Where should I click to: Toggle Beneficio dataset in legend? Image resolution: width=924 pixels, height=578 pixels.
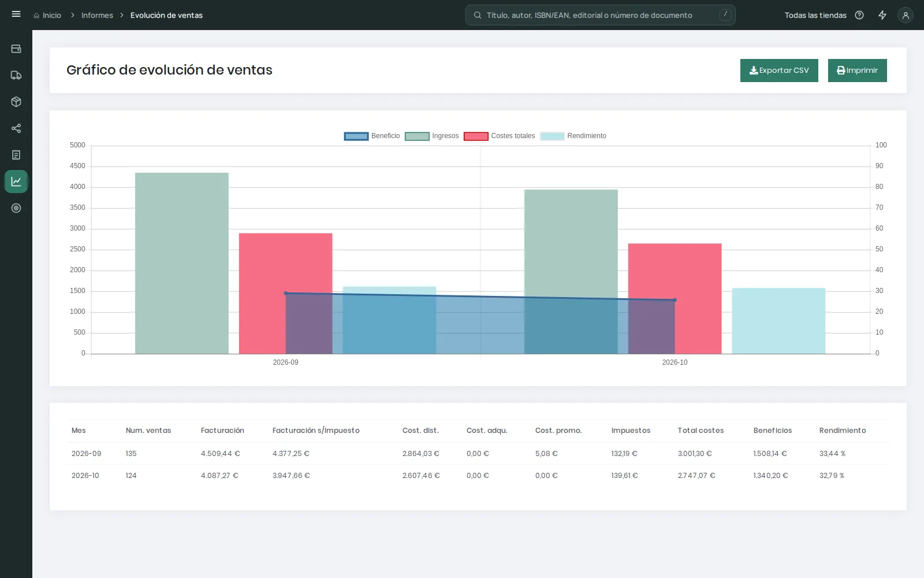pos(372,136)
